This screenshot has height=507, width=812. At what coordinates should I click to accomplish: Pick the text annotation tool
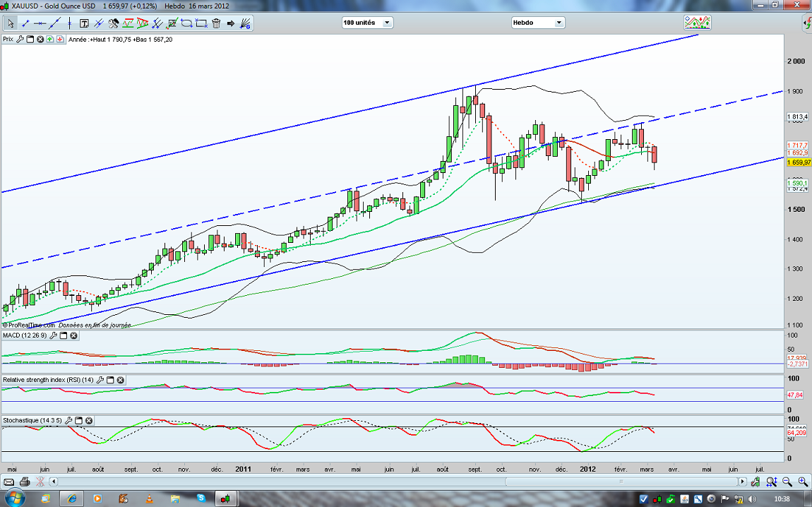[83, 23]
